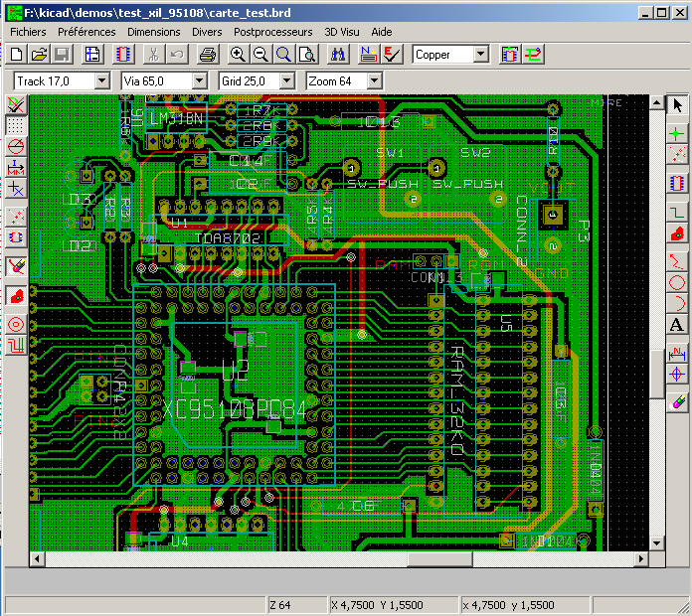Toggle DRC off in left toolbar

pyautogui.click(x=16, y=104)
